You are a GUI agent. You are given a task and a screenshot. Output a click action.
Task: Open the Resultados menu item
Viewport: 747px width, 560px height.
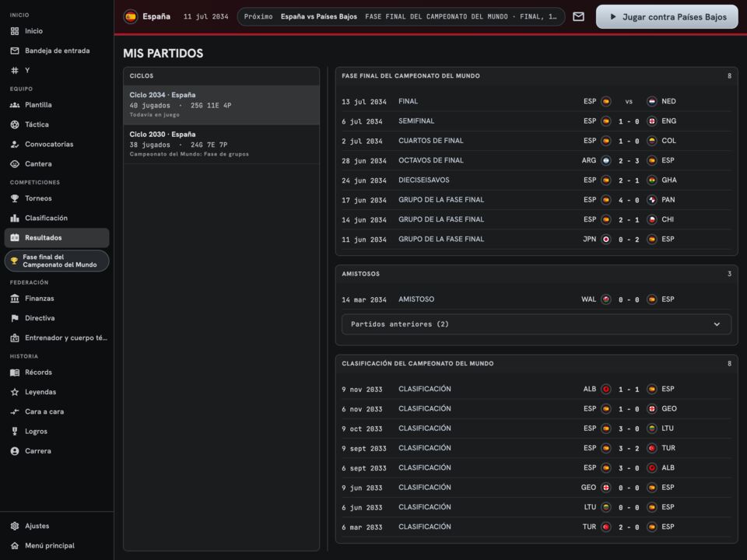point(57,238)
